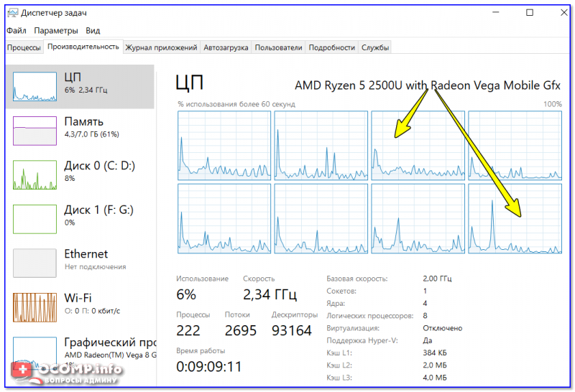Open the Автозагрузка tab

(x=226, y=47)
